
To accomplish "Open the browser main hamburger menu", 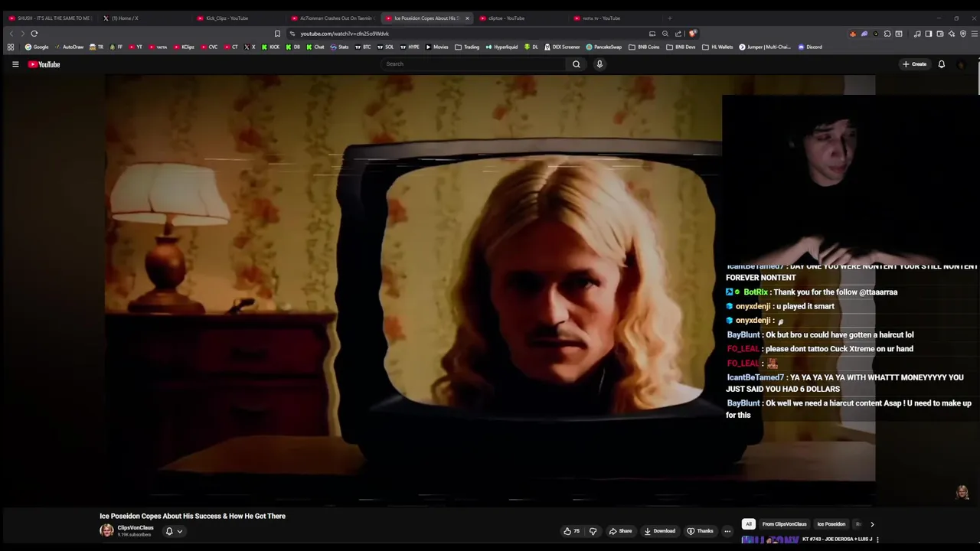I will (x=975, y=34).
